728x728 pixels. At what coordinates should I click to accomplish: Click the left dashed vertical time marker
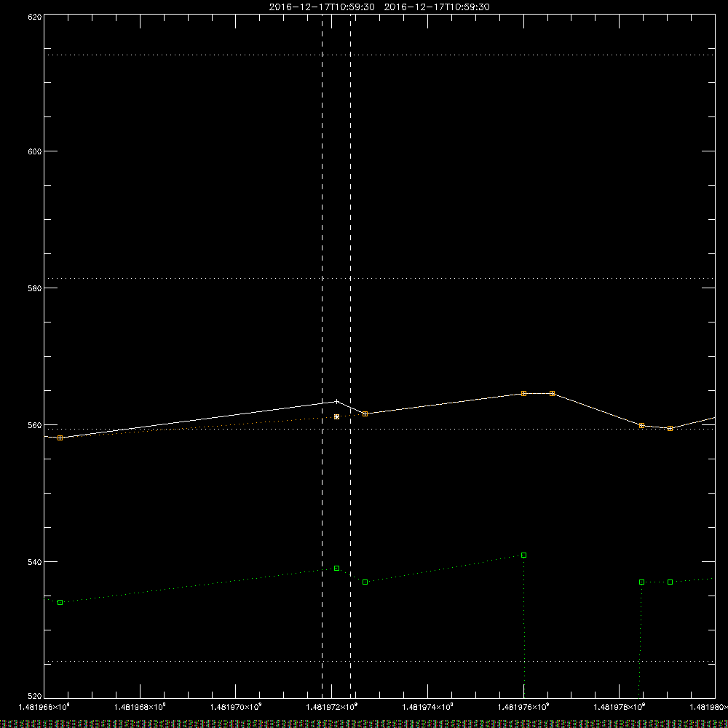click(323, 356)
